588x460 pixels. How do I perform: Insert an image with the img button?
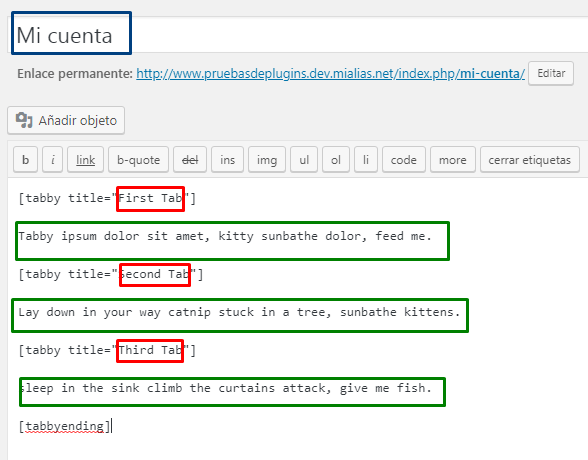267,160
